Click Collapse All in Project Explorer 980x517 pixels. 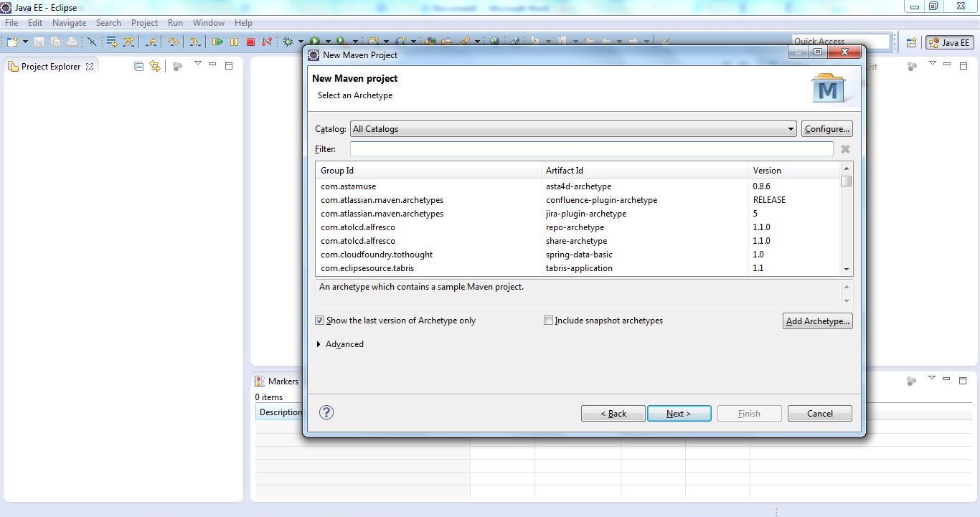pos(138,66)
